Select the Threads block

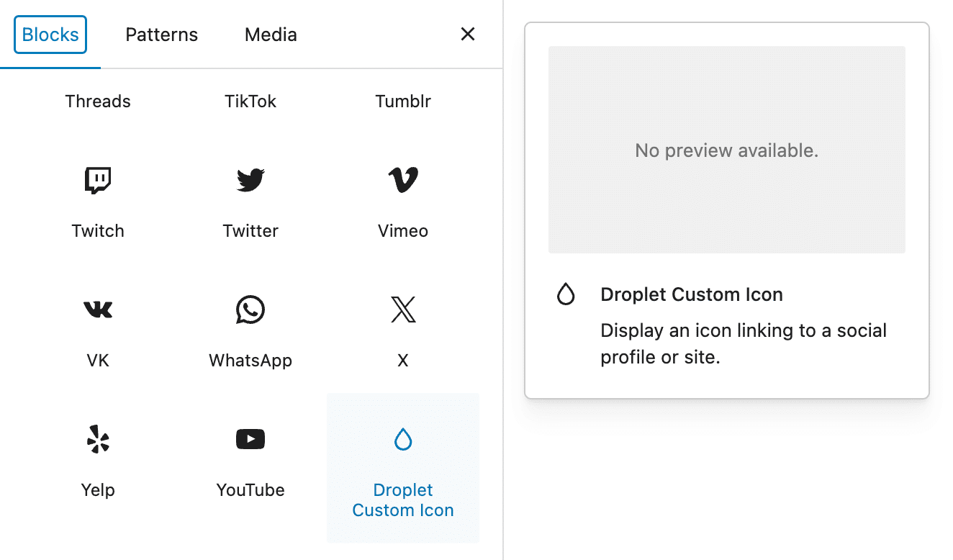coord(98,101)
